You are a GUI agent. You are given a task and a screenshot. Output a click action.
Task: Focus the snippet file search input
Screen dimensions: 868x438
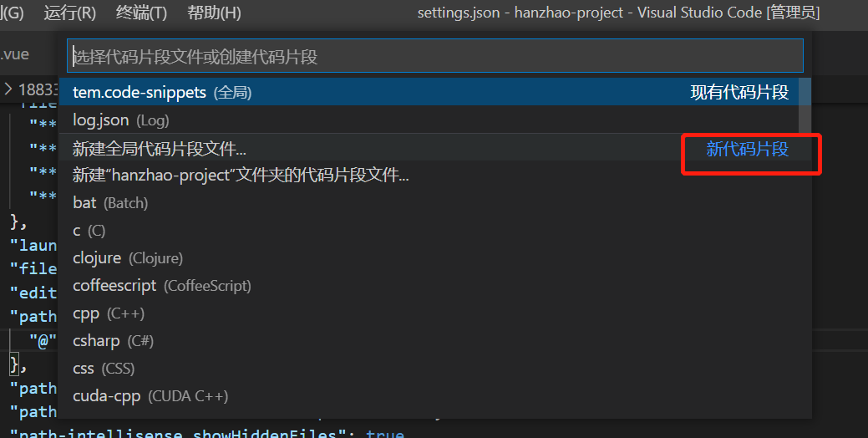click(x=435, y=56)
